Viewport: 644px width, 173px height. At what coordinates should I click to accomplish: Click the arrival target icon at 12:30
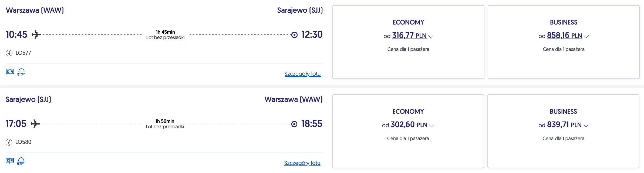click(294, 35)
